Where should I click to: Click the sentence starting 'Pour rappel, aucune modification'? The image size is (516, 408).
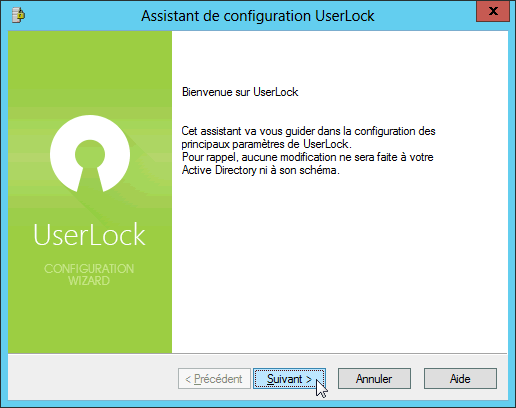point(308,157)
